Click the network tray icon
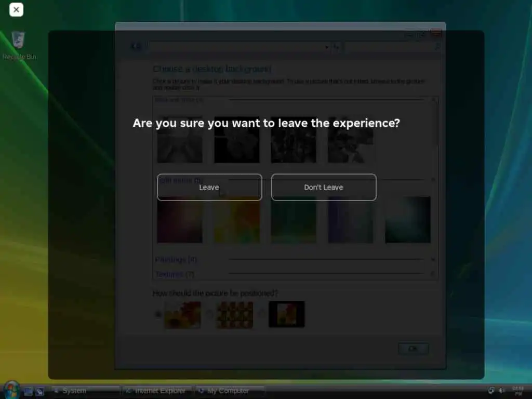532x399 pixels. (x=491, y=391)
